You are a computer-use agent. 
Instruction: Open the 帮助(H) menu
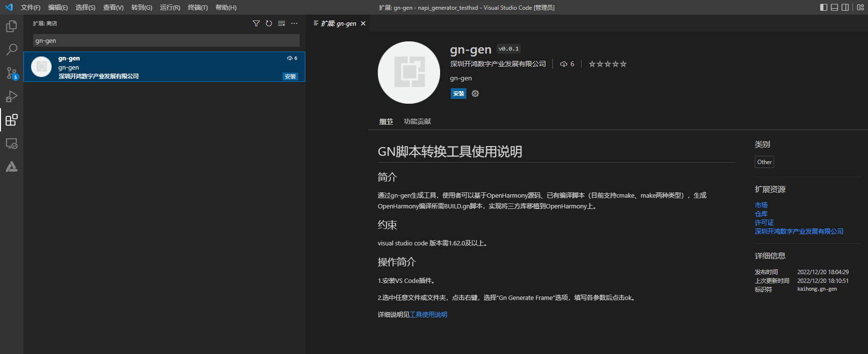pyautogui.click(x=226, y=7)
